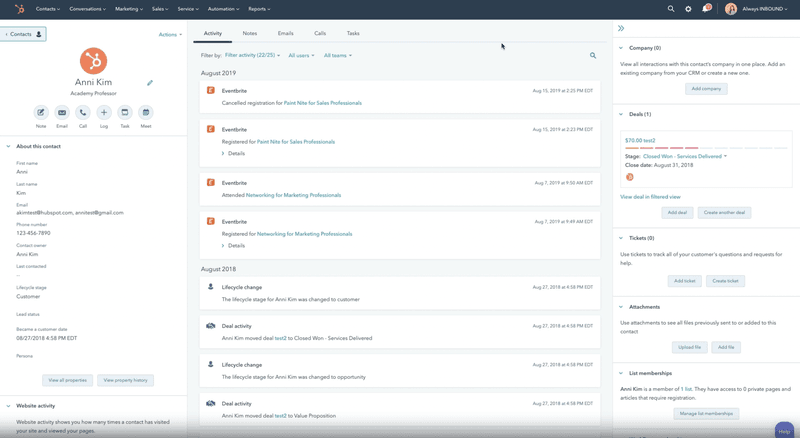Open the $70.00 test2 deal link
Viewport: 800px width, 438px height.
[640, 140]
